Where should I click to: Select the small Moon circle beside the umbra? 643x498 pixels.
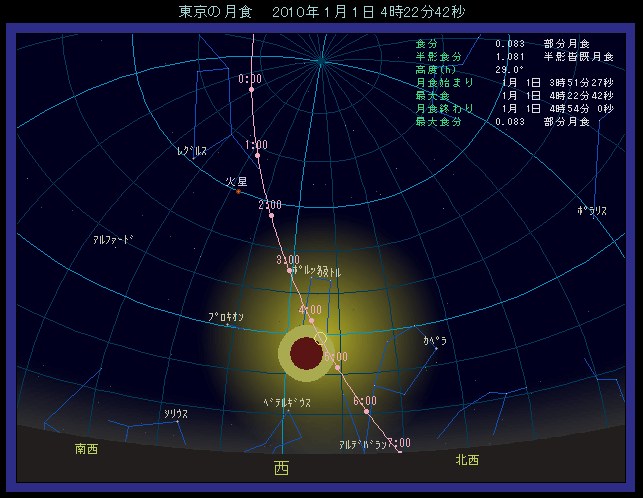point(320,339)
